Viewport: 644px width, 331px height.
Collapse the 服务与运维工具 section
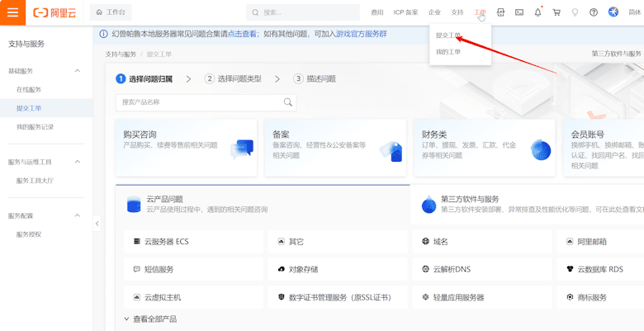click(77, 162)
